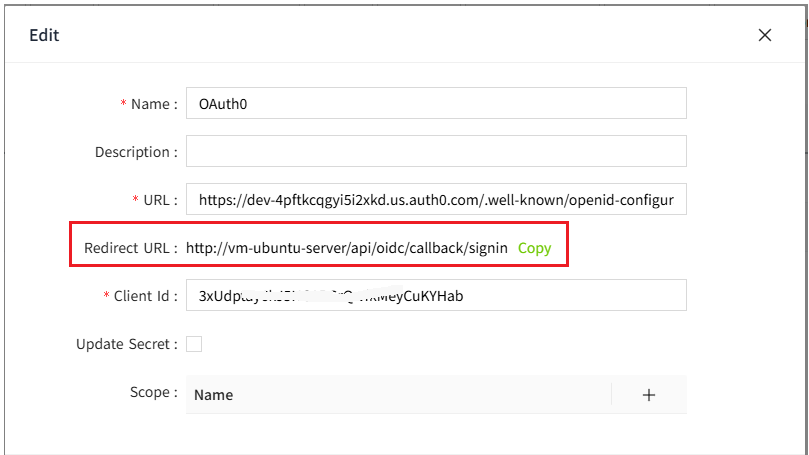Click the 'Update Secret :' label
809x455 pixels.
click(127, 344)
